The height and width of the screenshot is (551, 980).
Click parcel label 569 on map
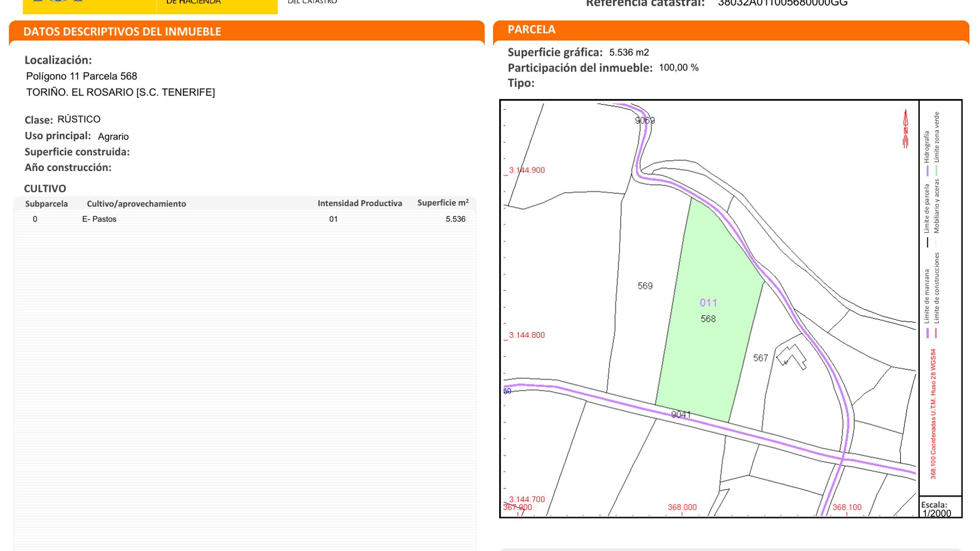pyautogui.click(x=645, y=286)
